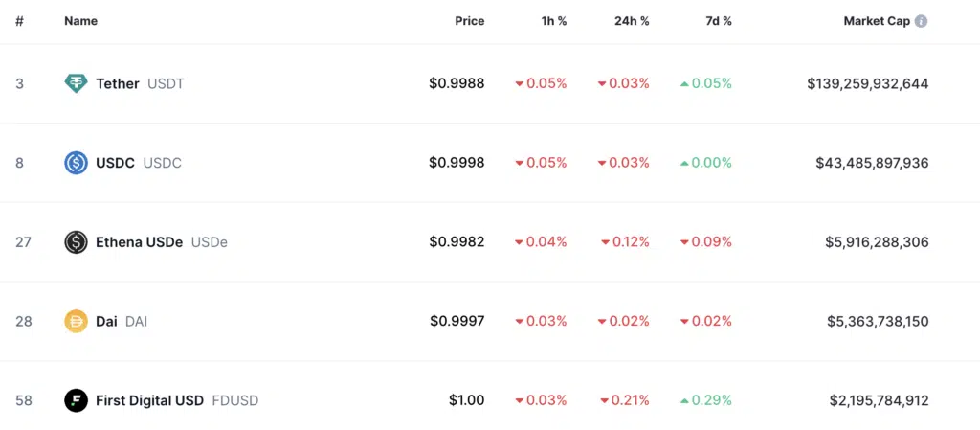Open the Ethena USDe name link
Screen dimensions: 980x430
140,242
